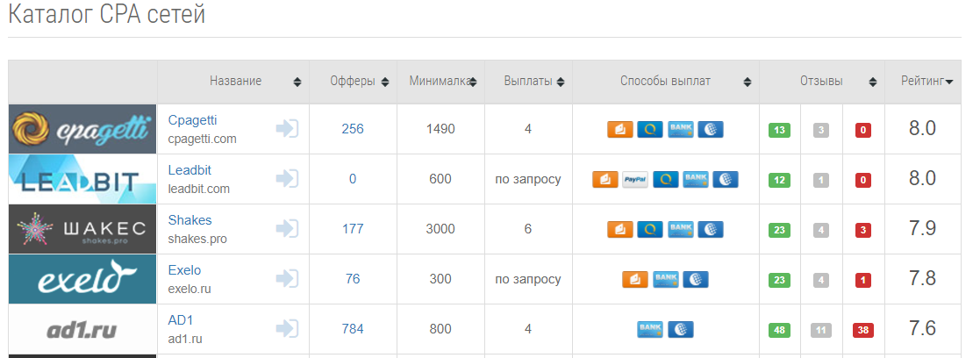Click the go-to-site arrow icon beside AD1
The height and width of the screenshot is (358, 980).
[287, 329]
